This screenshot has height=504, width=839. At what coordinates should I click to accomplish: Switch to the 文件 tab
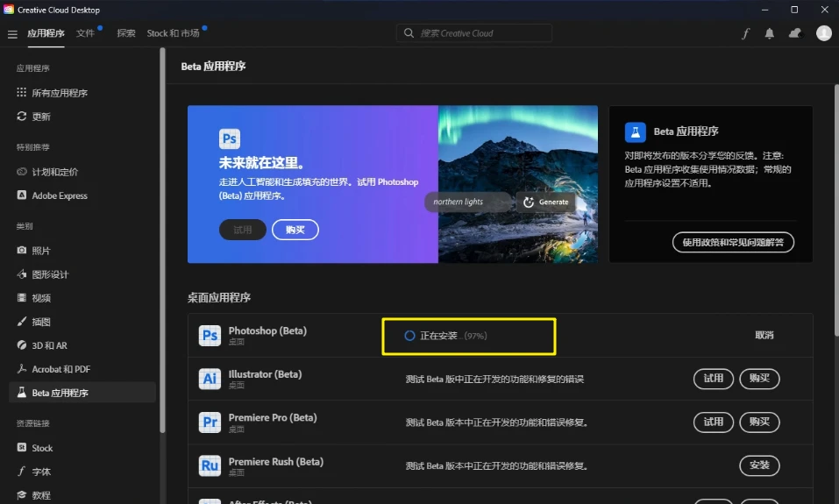tap(85, 33)
